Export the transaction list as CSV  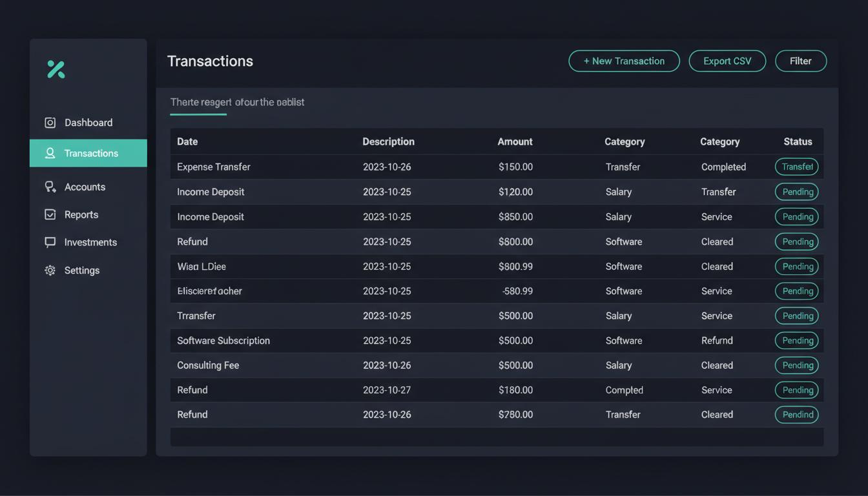(727, 61)
